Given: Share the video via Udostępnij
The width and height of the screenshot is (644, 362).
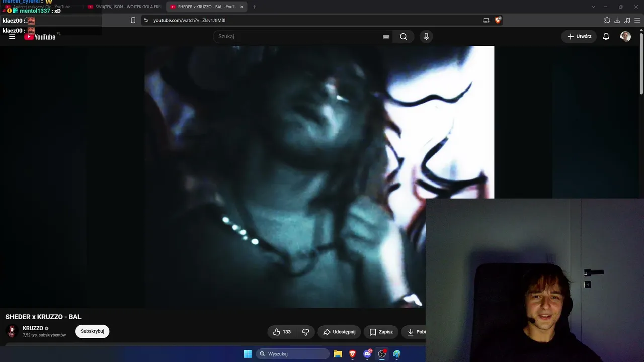Looking at the screenshot, I should [339, 332].
